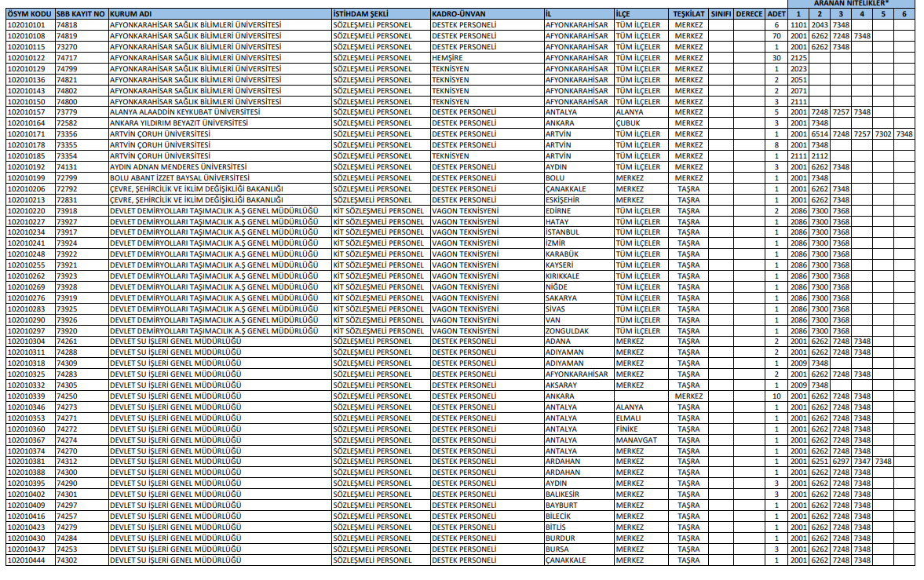Screen dimensions: 924x580
Task: Select the İSTİHDAM ŞEKLİ header cell
Action: coord(360,14)
